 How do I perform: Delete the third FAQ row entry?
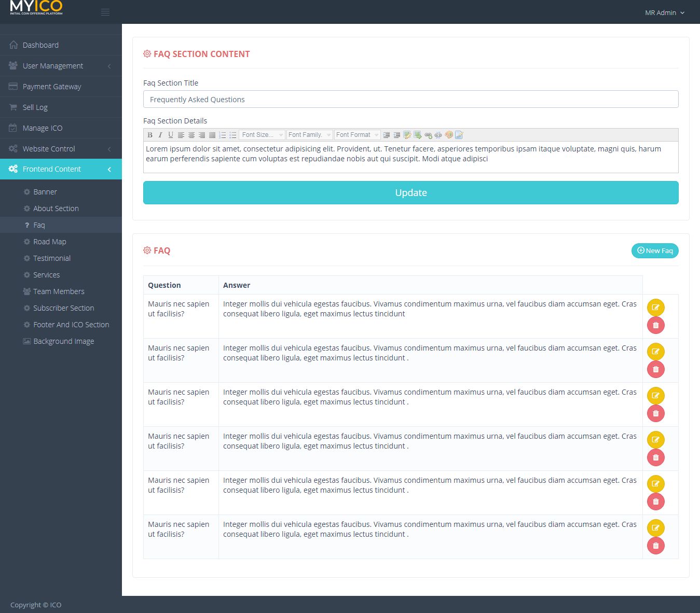[656, 413]
